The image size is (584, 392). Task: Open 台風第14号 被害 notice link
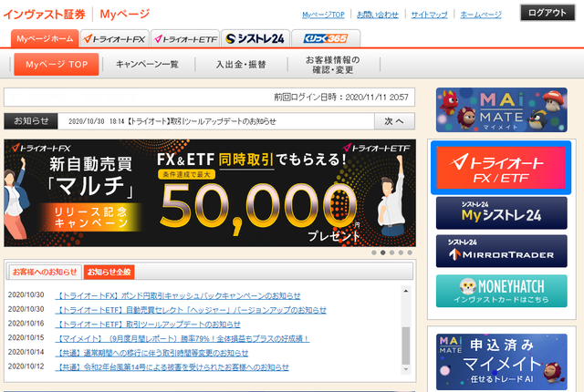click(x=172, y=367)
